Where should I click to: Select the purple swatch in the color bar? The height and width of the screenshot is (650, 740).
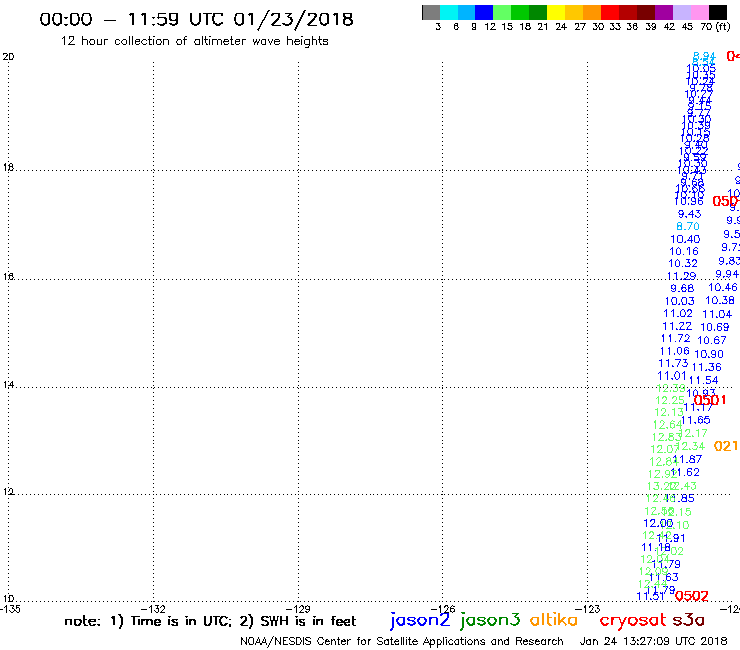664,12
